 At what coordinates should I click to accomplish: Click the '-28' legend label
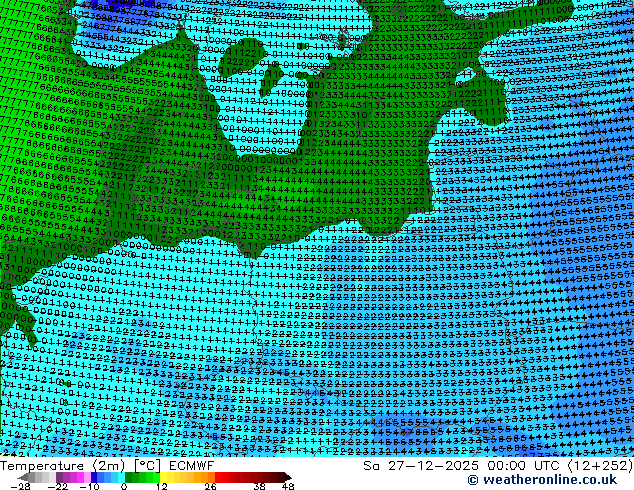21,486
